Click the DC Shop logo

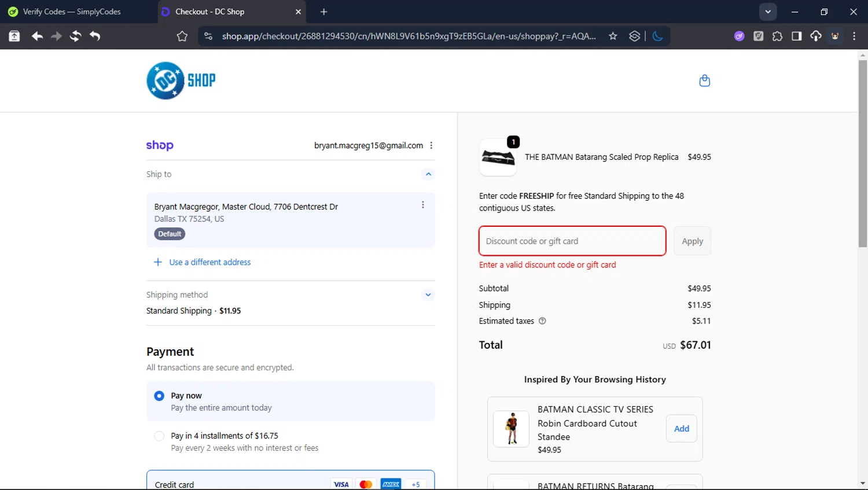(181, 80)
